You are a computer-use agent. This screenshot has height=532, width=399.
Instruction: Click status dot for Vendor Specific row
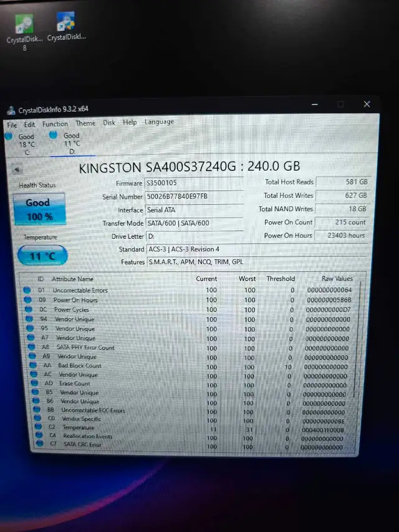pos(37,418)
